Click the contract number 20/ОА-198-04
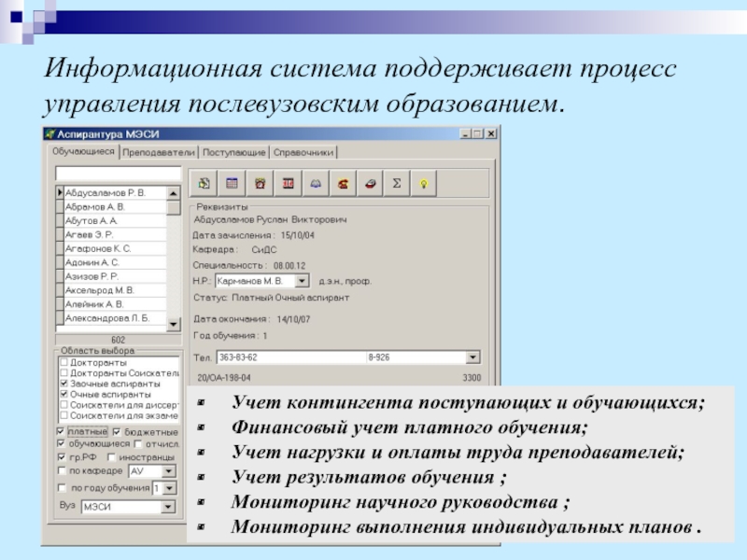 tap(224, 378)
